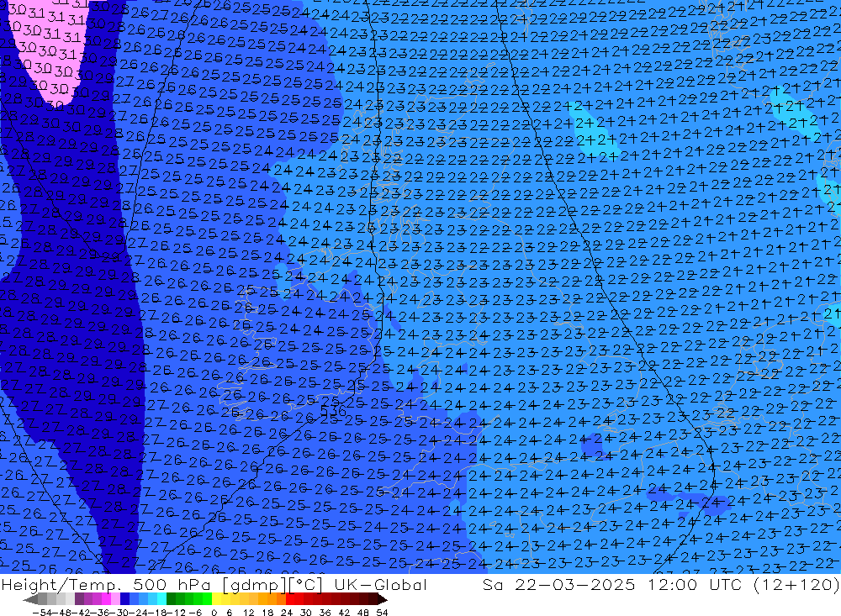This screenshot has height=616, width=841.
Task: Click the '36' legend scale label
Action: tap(325, 613)
